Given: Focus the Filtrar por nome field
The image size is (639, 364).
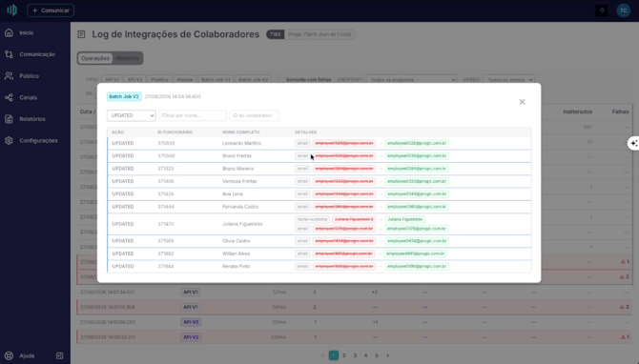Looking at the screenshot, I should (193, 115).
